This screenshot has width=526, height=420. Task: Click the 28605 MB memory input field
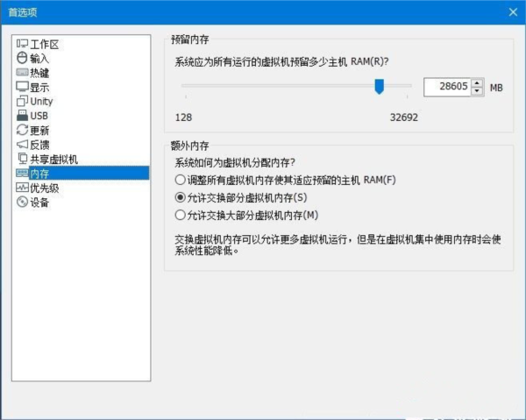pyautogui.click(x=447, y=87)
